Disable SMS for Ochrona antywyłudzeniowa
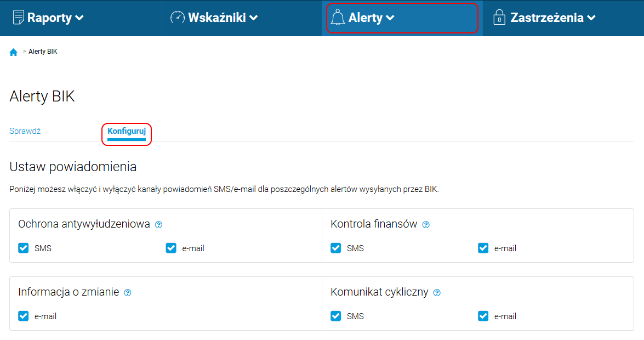The width and height of the screenshot is (644, 340). point(24,248)
